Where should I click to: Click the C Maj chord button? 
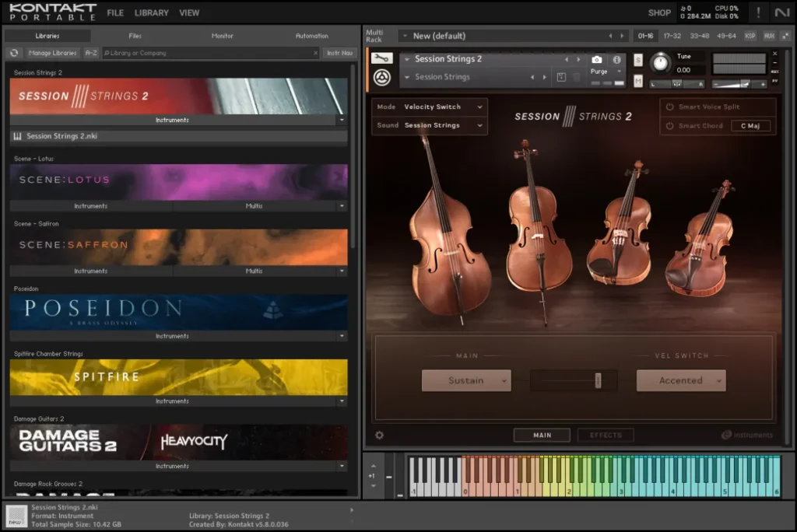point(751,125)
